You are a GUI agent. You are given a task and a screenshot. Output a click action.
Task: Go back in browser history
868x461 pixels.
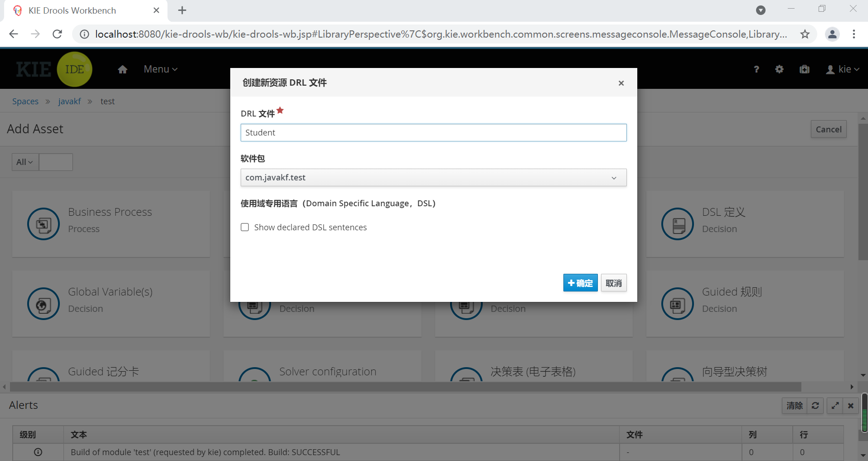tap(14, 34)
